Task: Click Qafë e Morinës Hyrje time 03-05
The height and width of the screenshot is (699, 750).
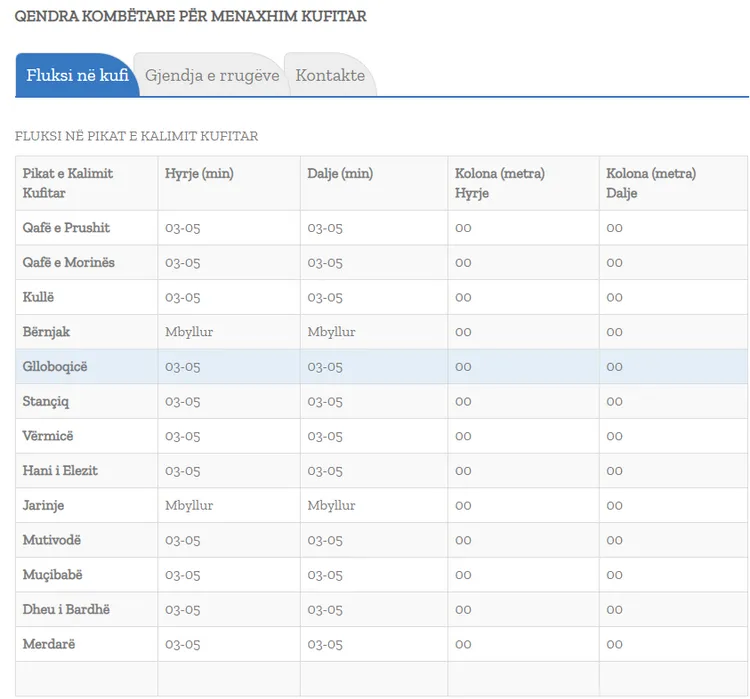Action: tap(182, 263)
